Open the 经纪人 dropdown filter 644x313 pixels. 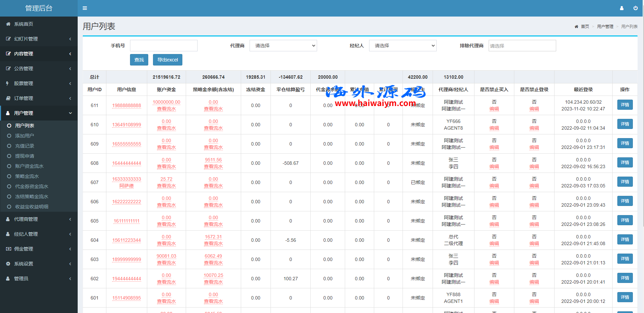403,46
